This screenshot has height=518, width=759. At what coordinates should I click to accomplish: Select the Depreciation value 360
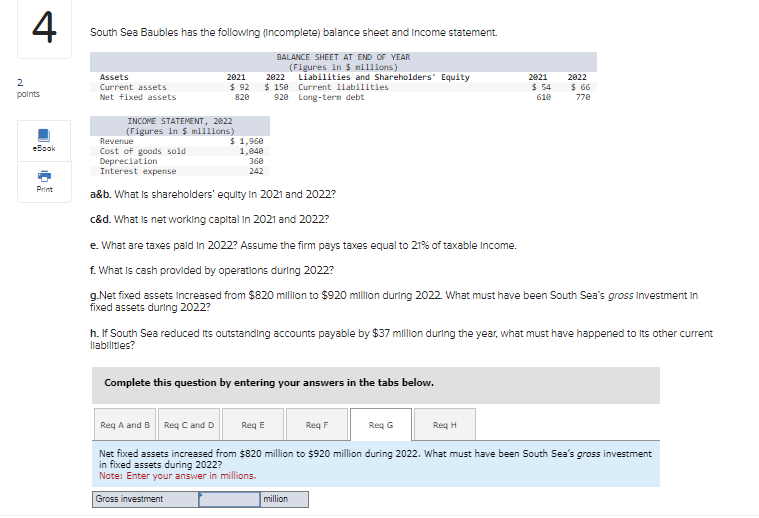[256, 161]
